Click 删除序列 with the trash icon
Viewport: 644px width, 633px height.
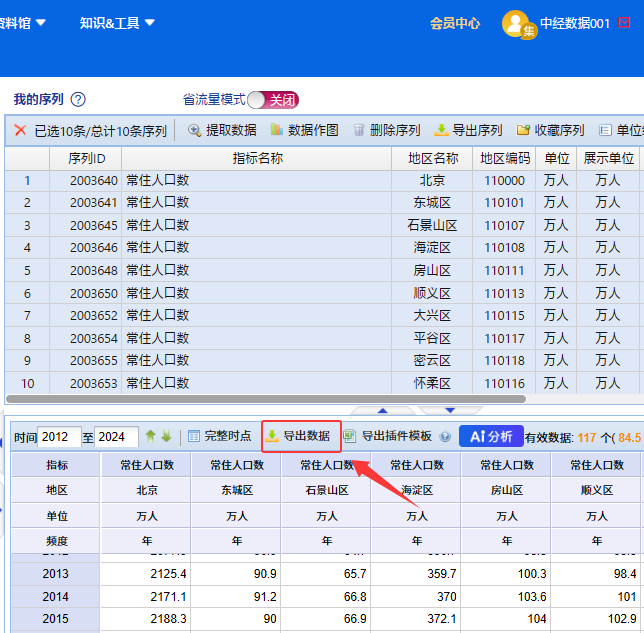pos(386,130)
